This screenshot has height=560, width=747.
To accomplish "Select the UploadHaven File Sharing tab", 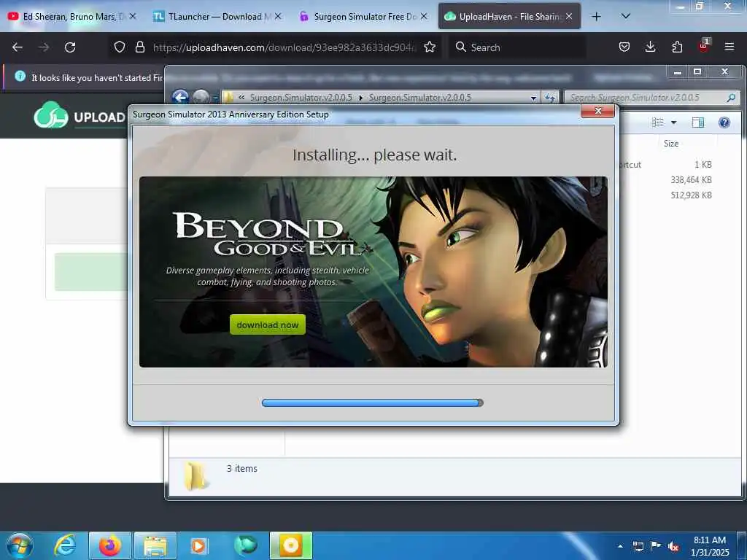I will (509, 16).
